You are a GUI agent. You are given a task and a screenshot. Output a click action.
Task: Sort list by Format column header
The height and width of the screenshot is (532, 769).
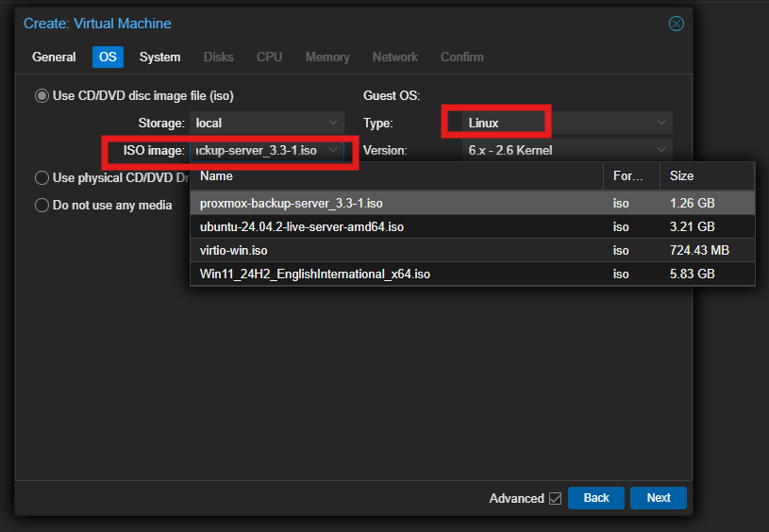pos(631,176)
